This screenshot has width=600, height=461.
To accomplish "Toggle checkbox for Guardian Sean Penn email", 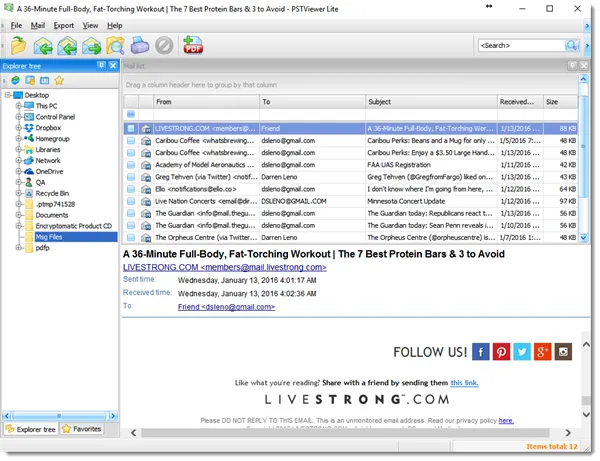I will (x=131, y=225).
